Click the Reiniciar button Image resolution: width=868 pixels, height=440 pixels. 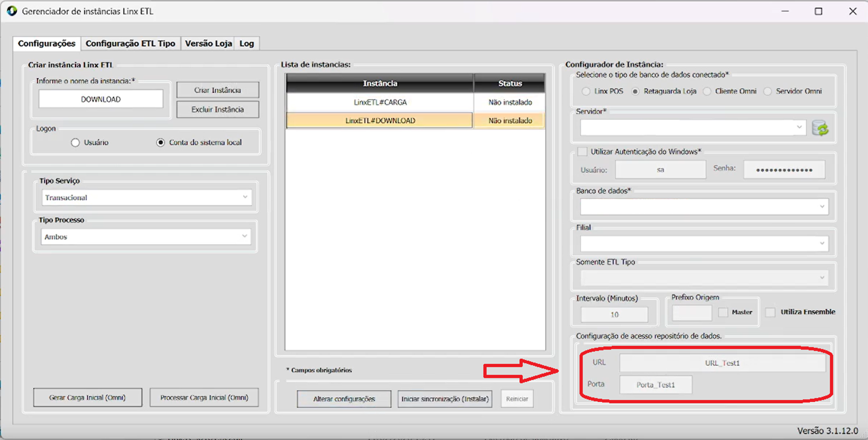coord(517,399)
